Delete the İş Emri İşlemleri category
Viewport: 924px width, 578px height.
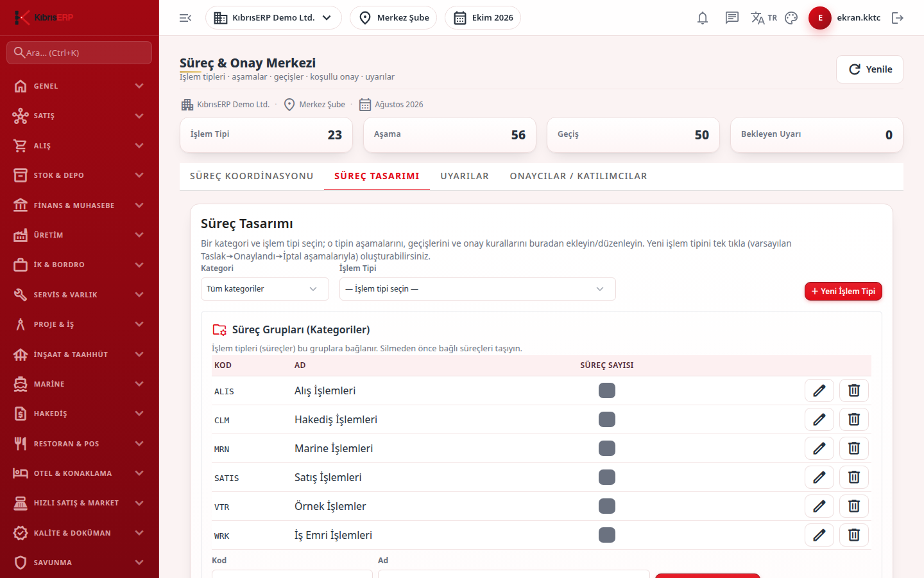pyautogui.click(x=854, y=535)
